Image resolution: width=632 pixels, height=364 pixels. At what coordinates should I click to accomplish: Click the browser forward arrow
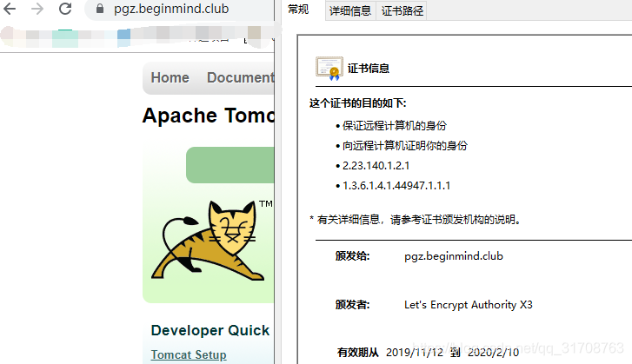37,9
